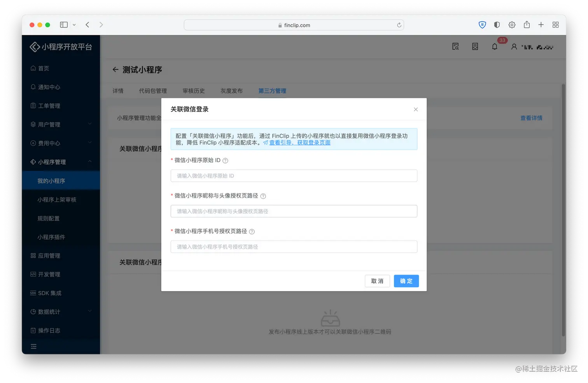Switch to the 第三方管理 tab
This screenshot has width=588, height=383.
(272, 91)
